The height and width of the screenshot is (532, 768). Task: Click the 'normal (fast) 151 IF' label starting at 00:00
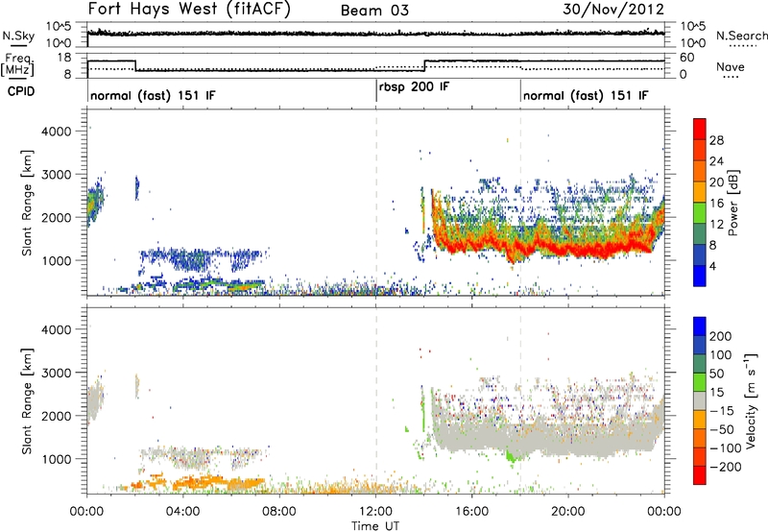click(153, 95)
